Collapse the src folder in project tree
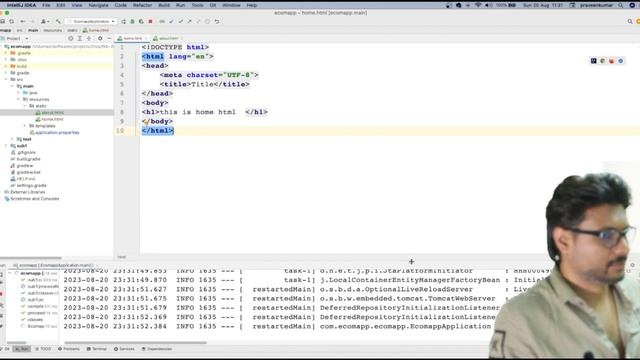This screenshot has width=640, height=360. pyautogui.click(x=6, y=80)
